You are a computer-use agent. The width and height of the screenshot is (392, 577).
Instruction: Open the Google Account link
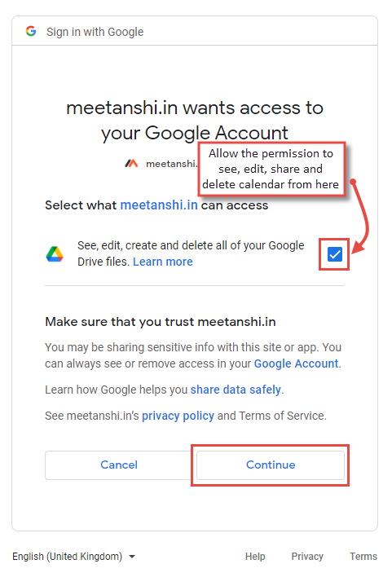(x=297, y=363)
